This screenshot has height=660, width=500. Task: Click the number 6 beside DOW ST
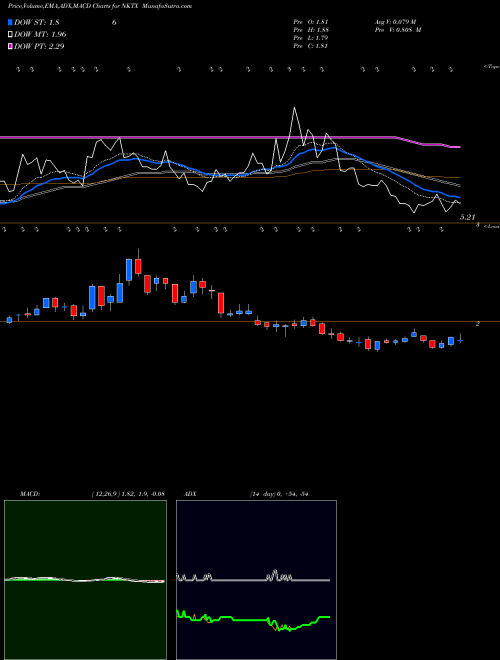click(x=114, y=22)
